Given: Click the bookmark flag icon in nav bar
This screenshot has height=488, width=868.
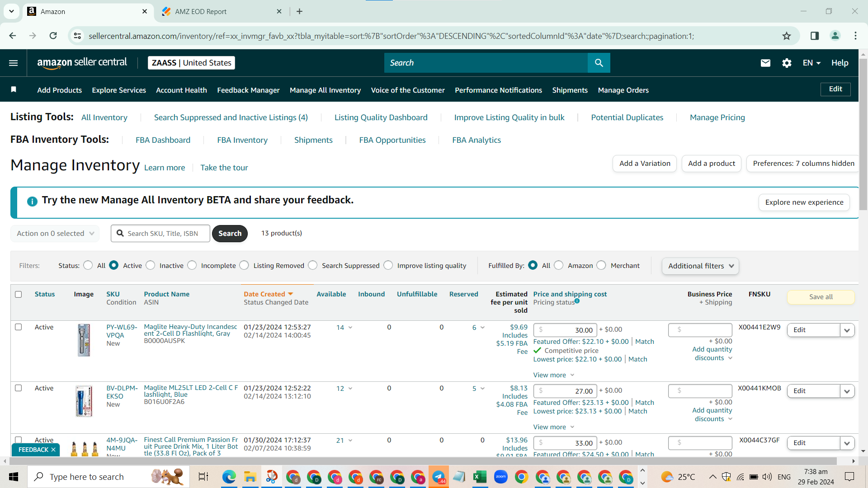Looking at the screenshot, I should [x=14, y=89].
